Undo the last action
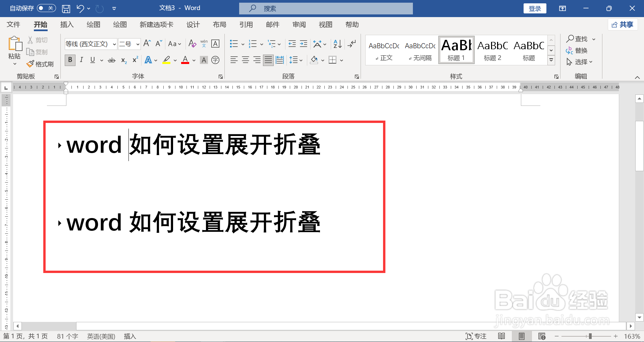This screenshot has height=342, width=644. coord(80,8)
